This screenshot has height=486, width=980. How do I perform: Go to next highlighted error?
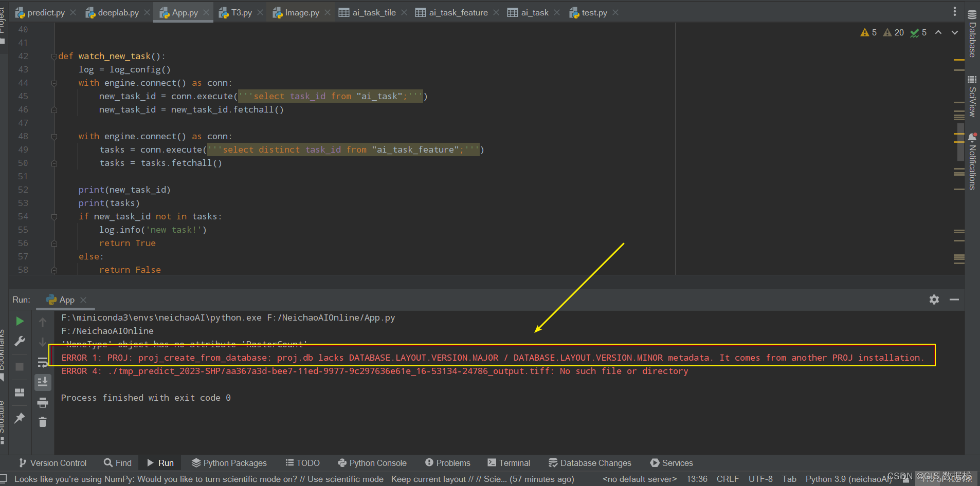pos(955,32)
